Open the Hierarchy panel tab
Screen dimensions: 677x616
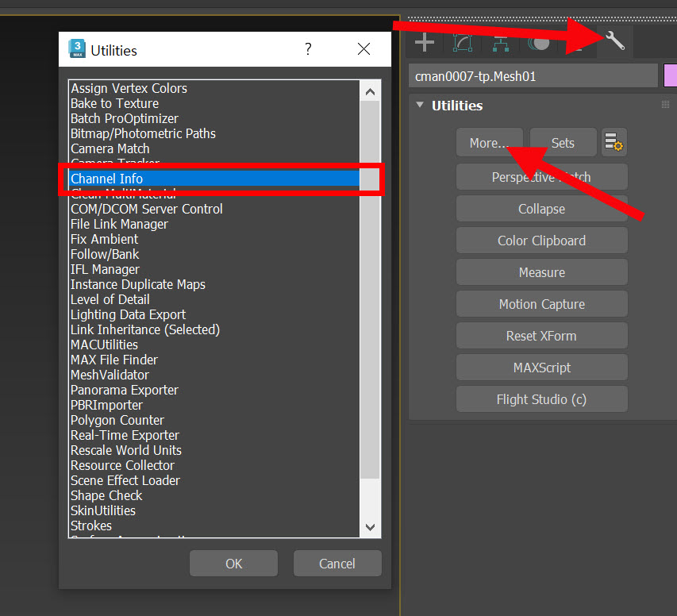tap(501, 43)
